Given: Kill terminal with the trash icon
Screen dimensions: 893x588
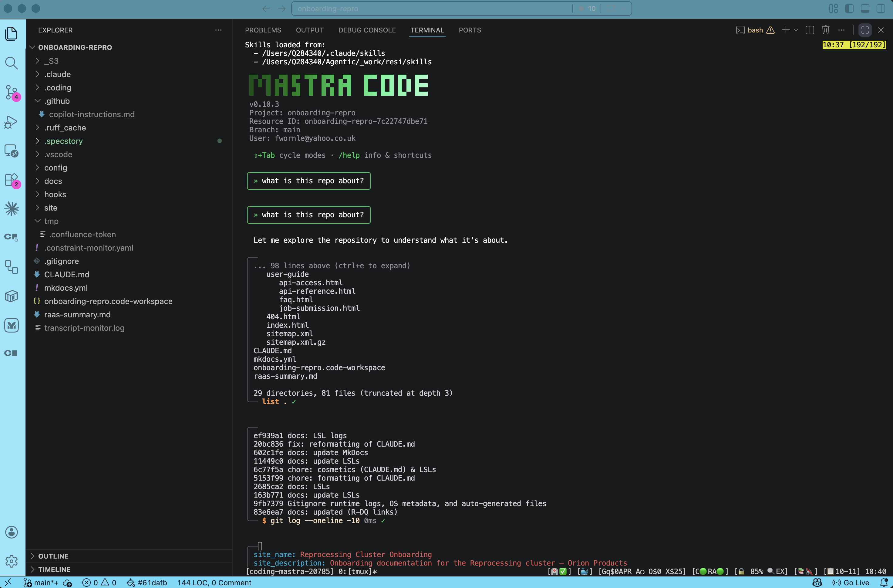Looking at the screenshot, I should (825, 30).
